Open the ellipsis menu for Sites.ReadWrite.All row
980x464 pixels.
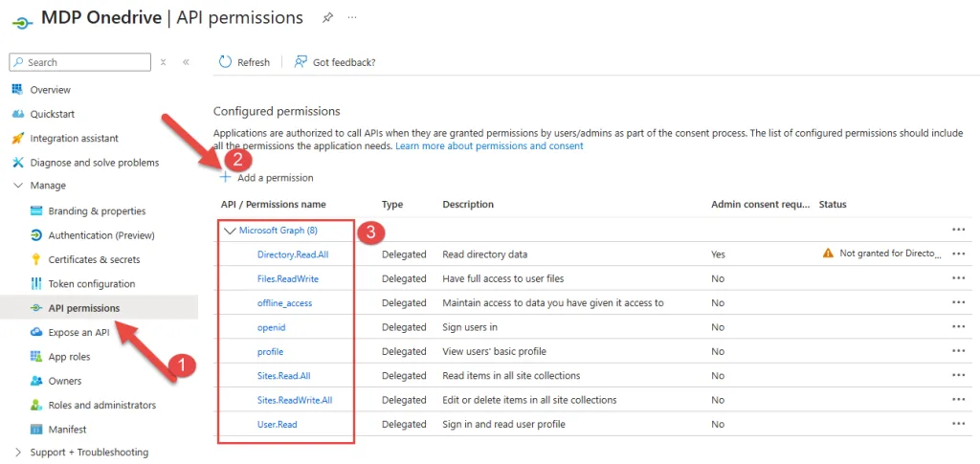[958, 400]
